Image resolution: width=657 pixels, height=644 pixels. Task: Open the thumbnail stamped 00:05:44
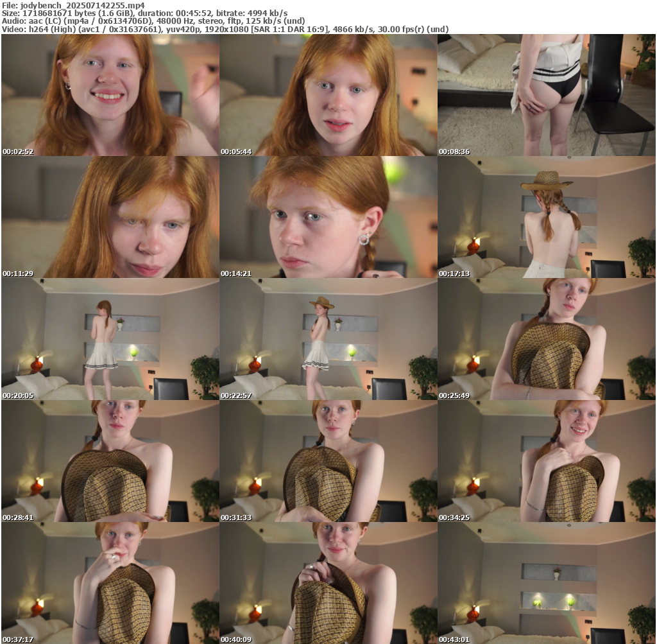tap(328, 95)
